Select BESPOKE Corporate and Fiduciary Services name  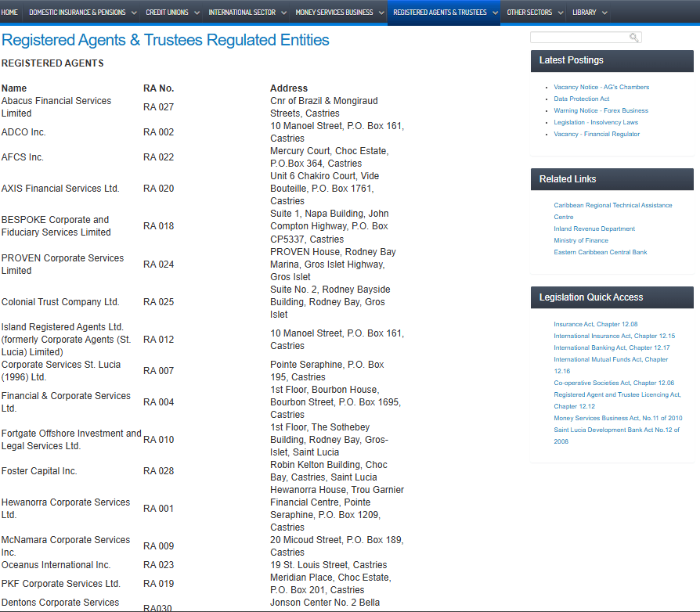coord(56,226)
